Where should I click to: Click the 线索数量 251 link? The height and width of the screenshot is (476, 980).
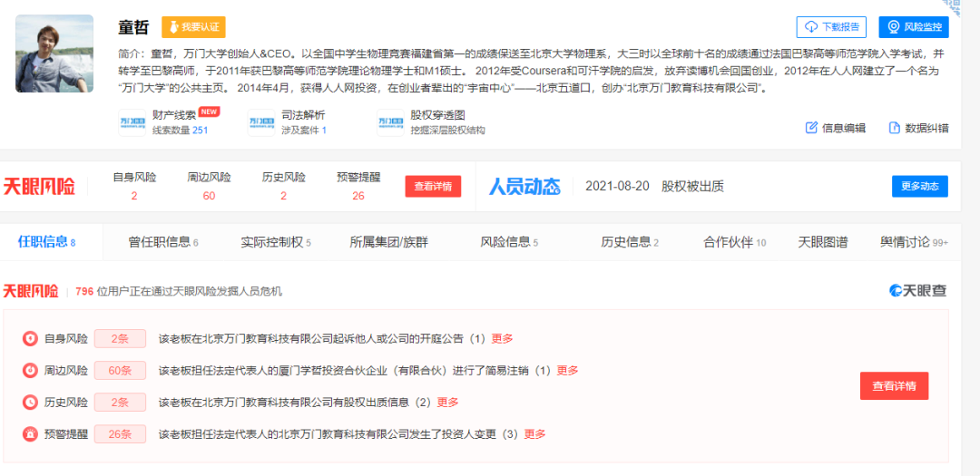click(180, 130)
